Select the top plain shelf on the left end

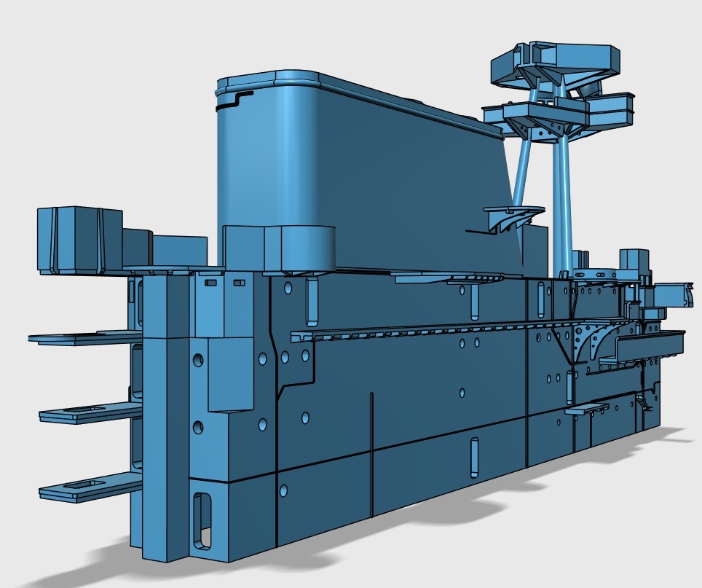coord(85,337)
